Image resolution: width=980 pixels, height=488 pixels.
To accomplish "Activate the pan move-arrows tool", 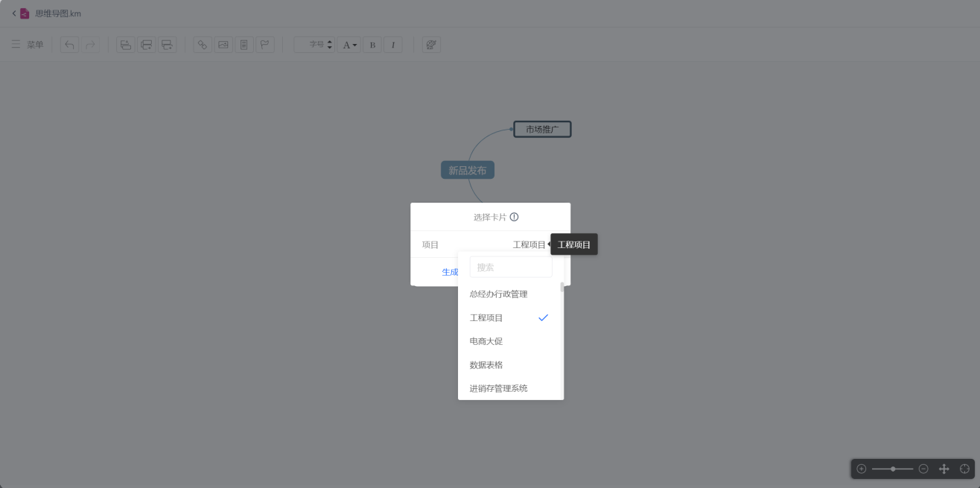I will (944, 469).
